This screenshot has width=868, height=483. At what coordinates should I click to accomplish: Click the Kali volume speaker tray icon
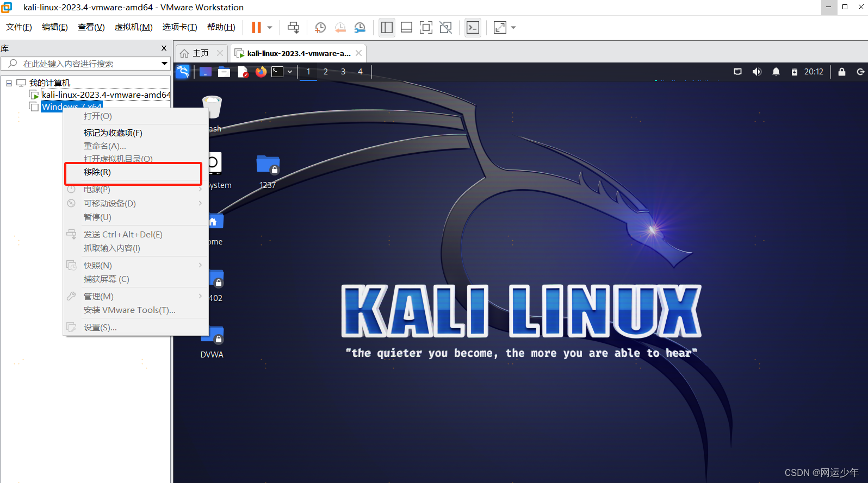[x=757, y=72]
